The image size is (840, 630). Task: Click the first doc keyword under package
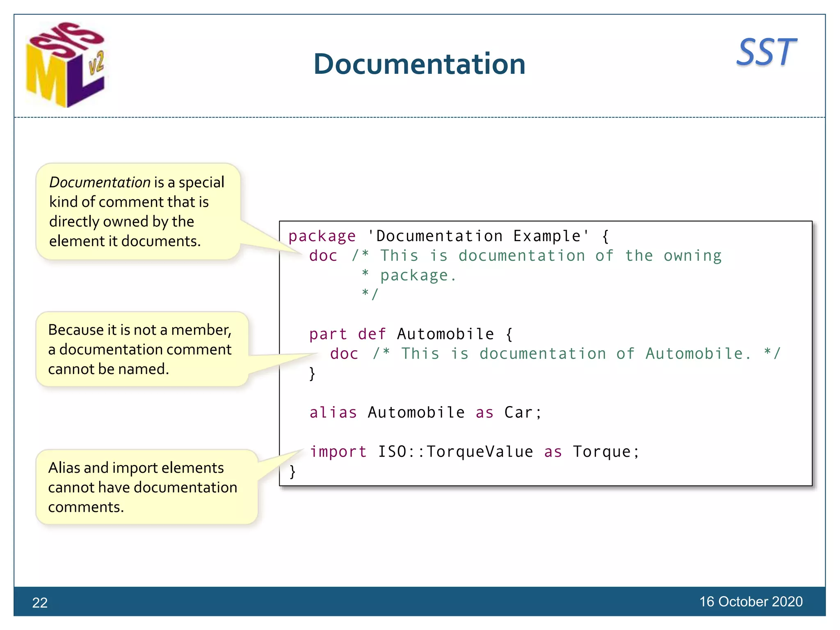pos(323,256)
